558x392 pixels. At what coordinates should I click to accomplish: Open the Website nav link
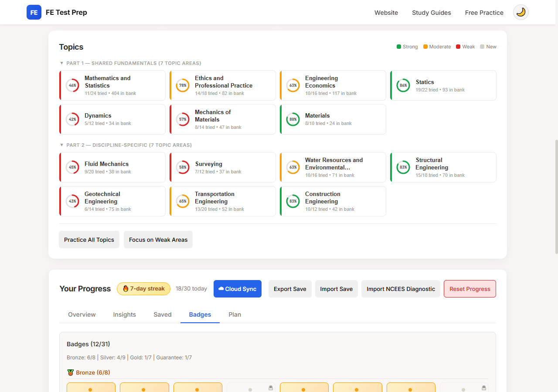[x=386, y=13]
